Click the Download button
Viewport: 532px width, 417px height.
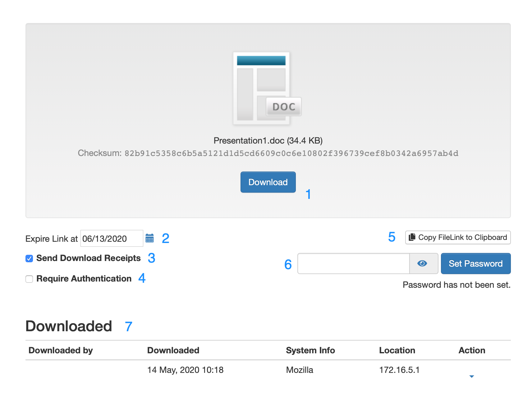click(268, 182)
